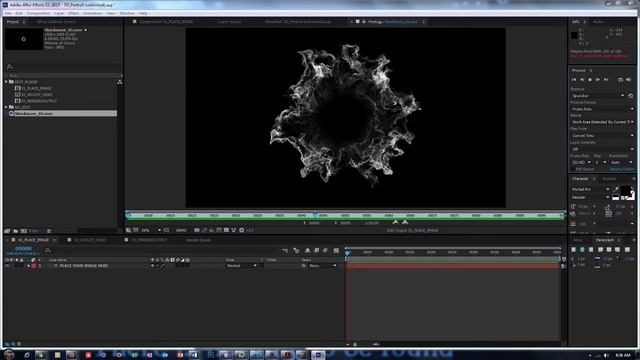Open project flowchart view icon

(x=120, y=82)
